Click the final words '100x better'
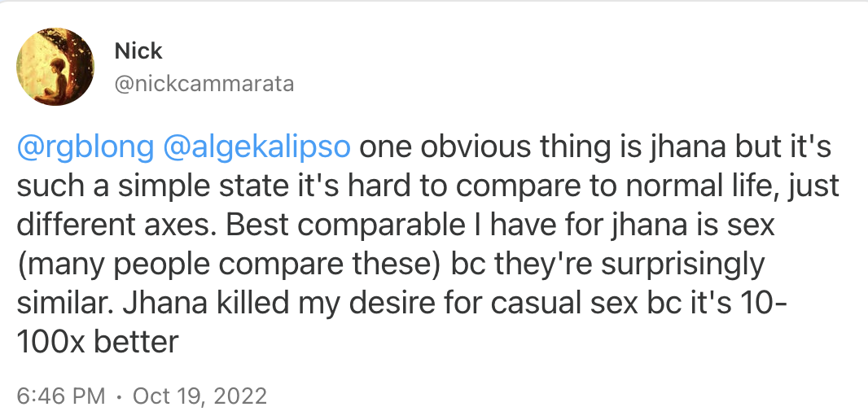The image size is (868, 420). point(98,342)
